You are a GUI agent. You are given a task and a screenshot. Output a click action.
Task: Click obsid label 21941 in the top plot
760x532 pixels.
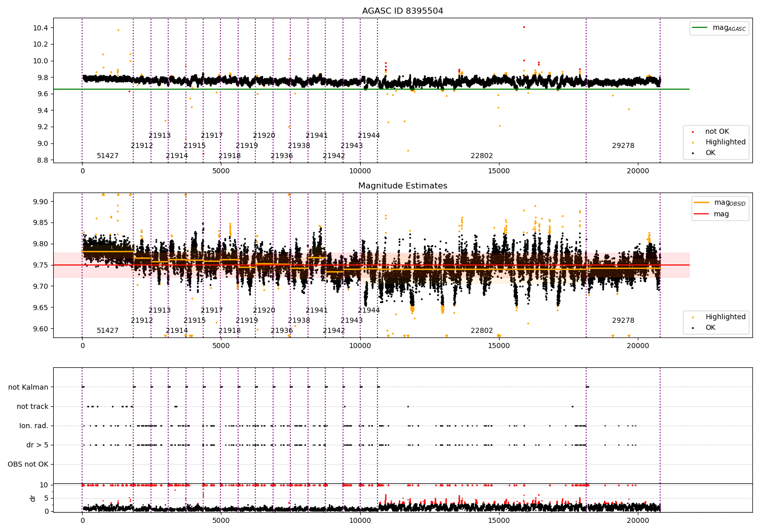[317, 135]
